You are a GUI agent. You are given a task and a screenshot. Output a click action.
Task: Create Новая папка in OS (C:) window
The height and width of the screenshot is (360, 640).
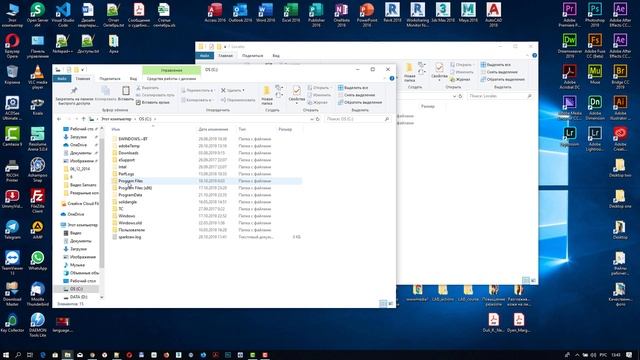coord(267,96)
